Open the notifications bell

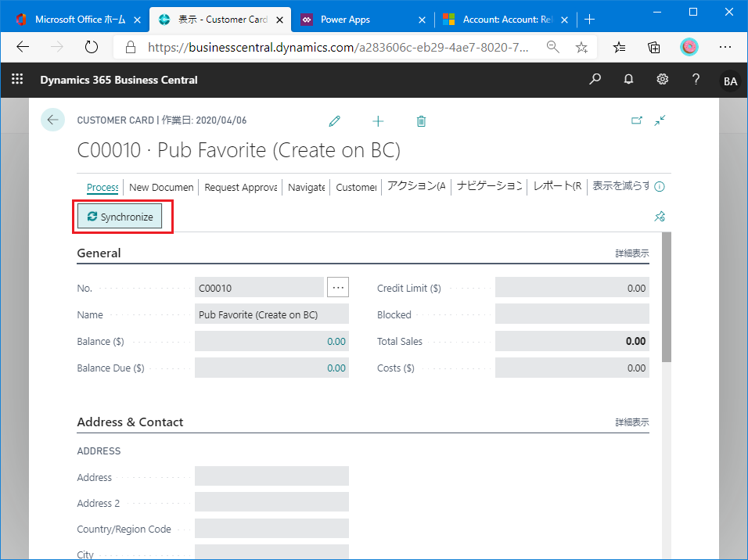pyautogui.click(x=629, y=79)
